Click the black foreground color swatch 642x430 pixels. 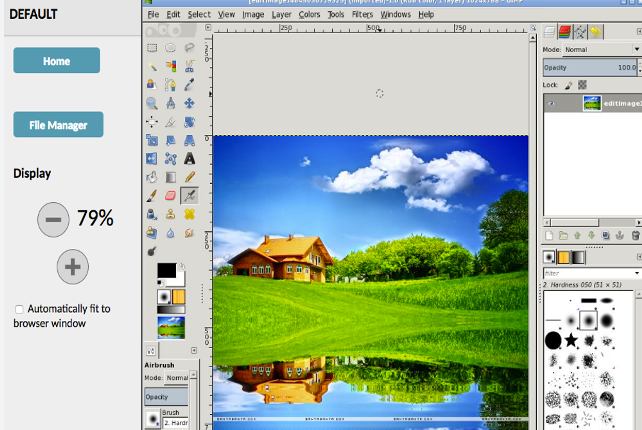coord(166,270)
